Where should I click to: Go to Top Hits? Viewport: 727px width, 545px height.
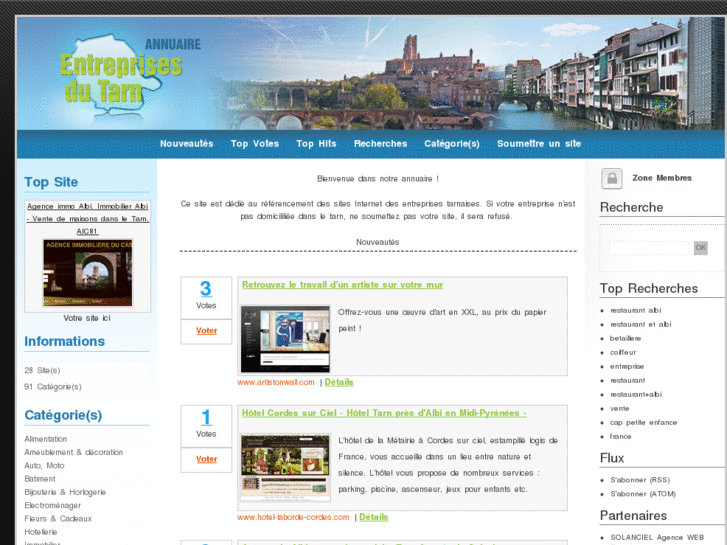click(316, 144)
